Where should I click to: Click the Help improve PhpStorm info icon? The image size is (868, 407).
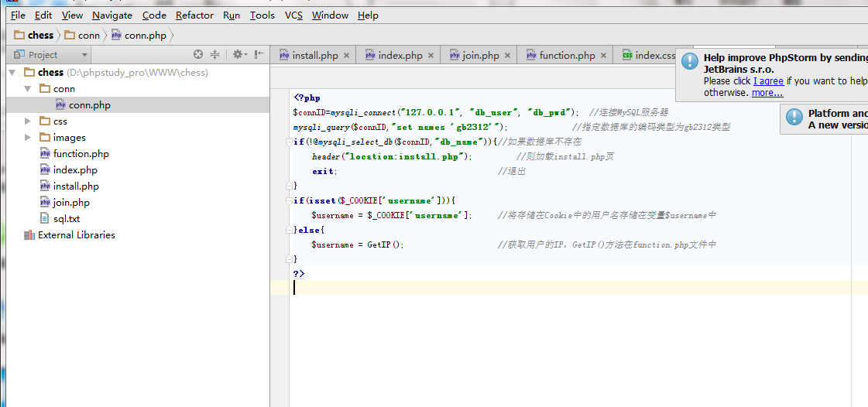pyautogui.click(x=690, y=61)
